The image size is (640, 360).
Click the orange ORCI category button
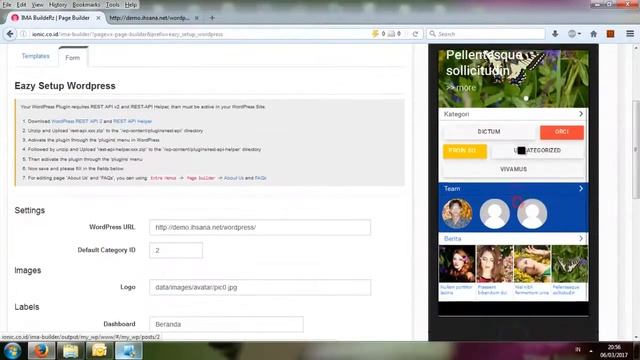coord(562,132)
